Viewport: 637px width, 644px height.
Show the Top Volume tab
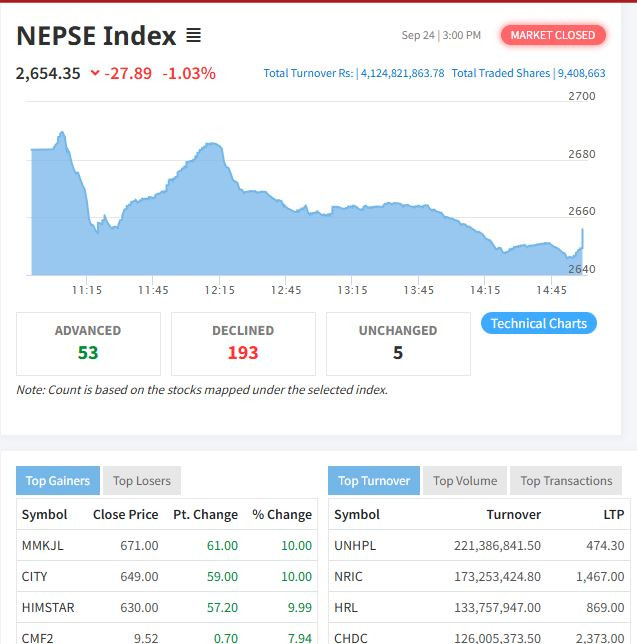[464, 481]
